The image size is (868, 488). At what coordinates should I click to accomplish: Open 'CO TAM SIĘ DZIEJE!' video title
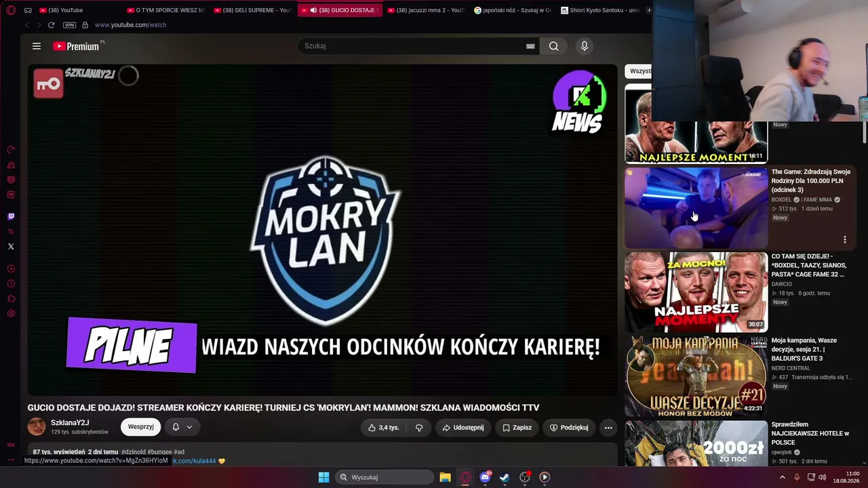point(808,265)
